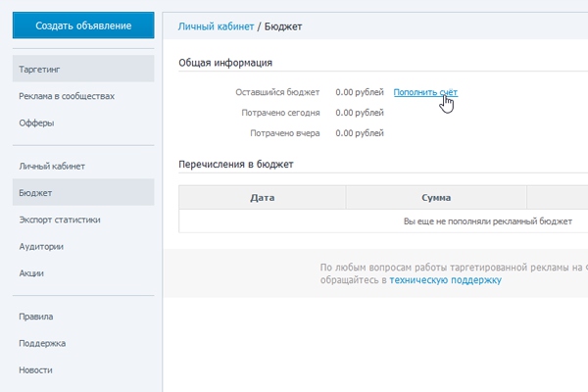The height and width of the screenshot is (392, 588).
Task: Click the Оставшийся бюджет 0.00 рублей value
Action: (x=359, y=92)
